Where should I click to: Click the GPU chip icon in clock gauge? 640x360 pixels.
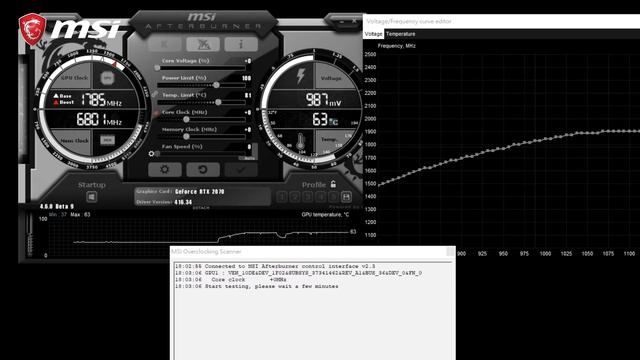click(107, 77)
